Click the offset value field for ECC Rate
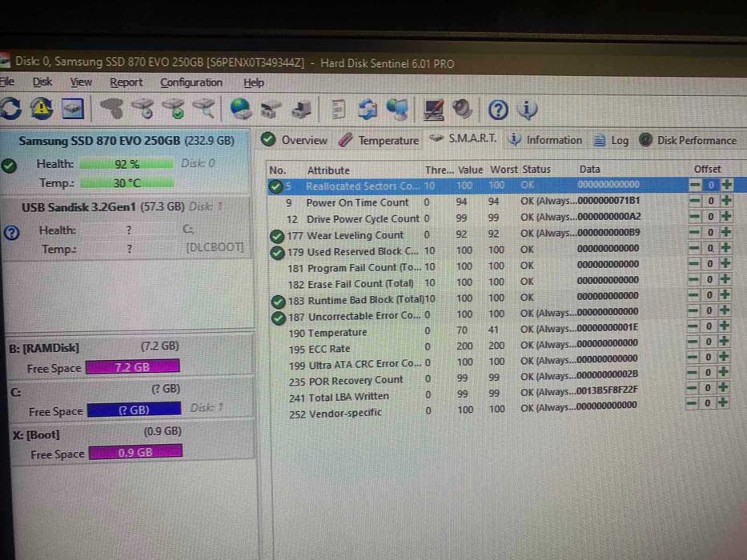Viewport: 747px width, 560px height. [709, 342]
